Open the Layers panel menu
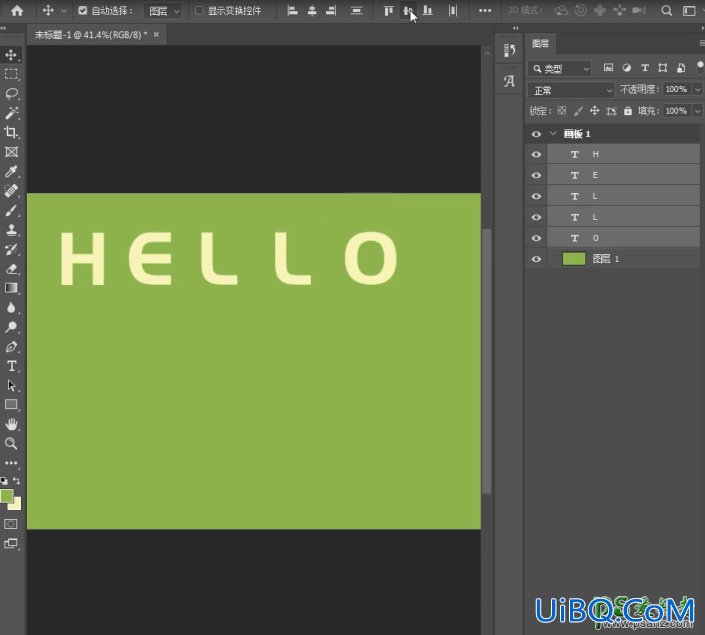 click(x=701, y=43)
